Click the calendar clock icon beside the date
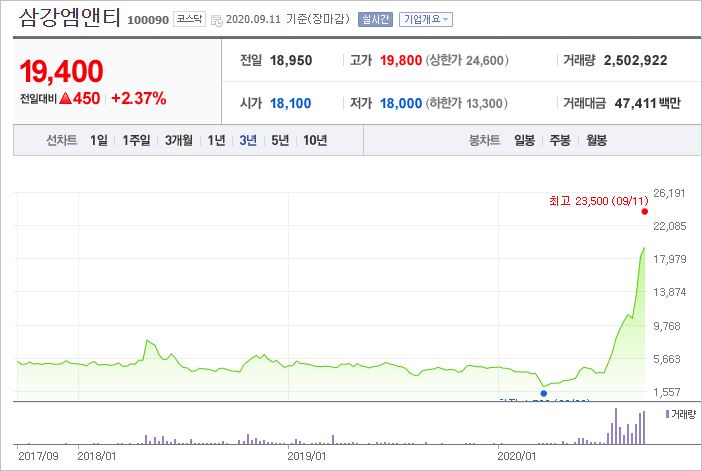 [x=217, y=20]
